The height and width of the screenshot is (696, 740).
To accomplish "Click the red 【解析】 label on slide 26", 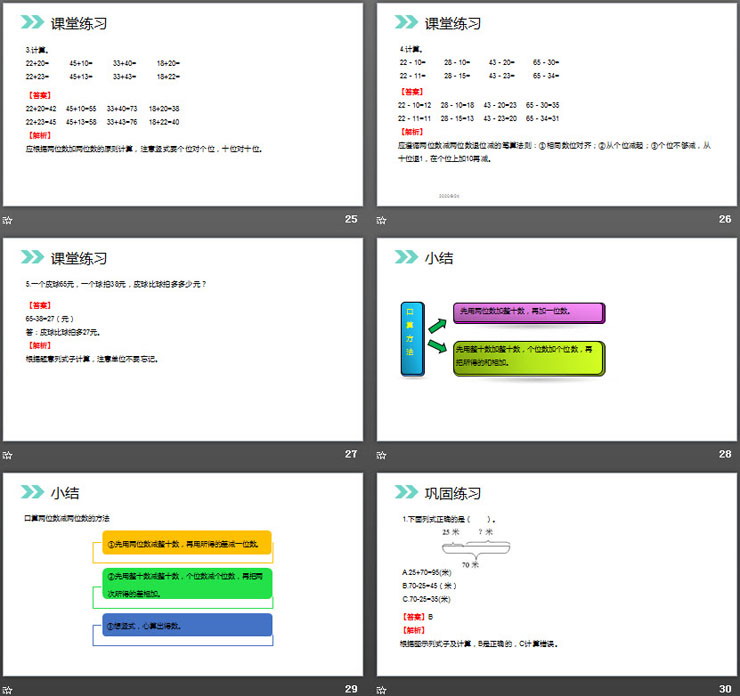I will click(412, 132).
